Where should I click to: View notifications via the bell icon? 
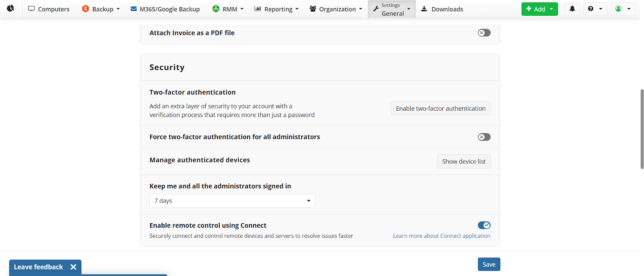click(x=572, y=8)
